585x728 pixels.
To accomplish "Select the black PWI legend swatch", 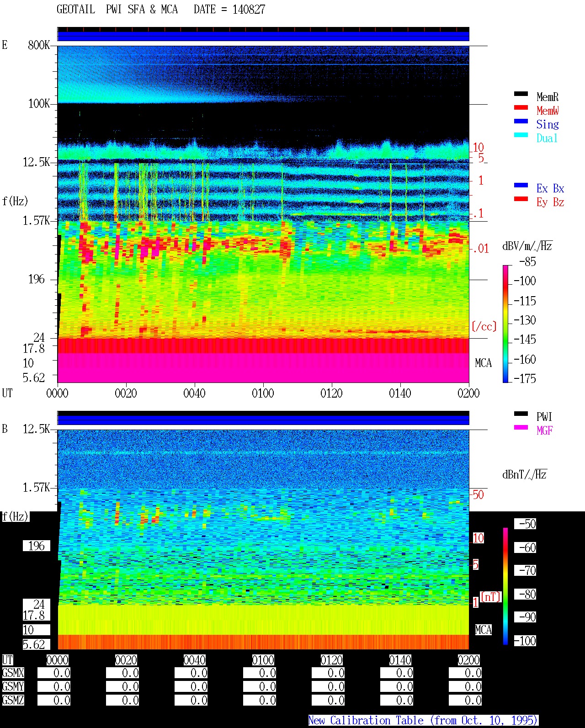I will point(521,414).
